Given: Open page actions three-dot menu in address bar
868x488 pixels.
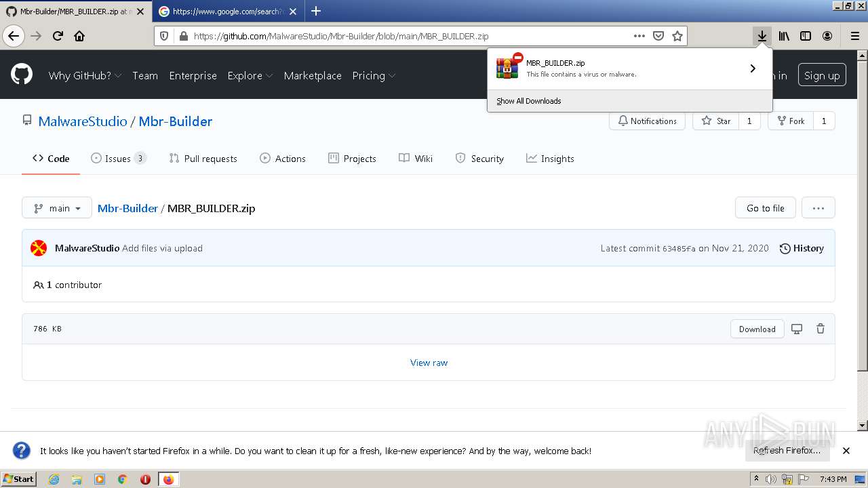Looking at the screenshot, I should [639, 36].
